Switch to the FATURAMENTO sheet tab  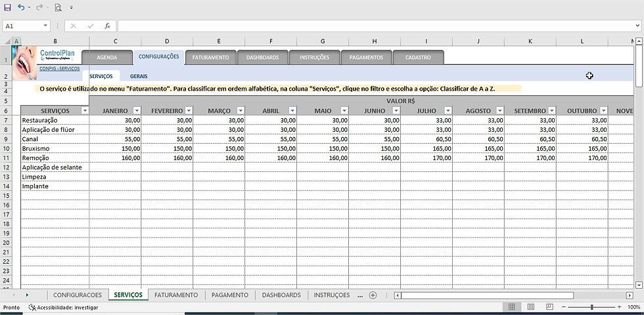(x=176, y=295)
